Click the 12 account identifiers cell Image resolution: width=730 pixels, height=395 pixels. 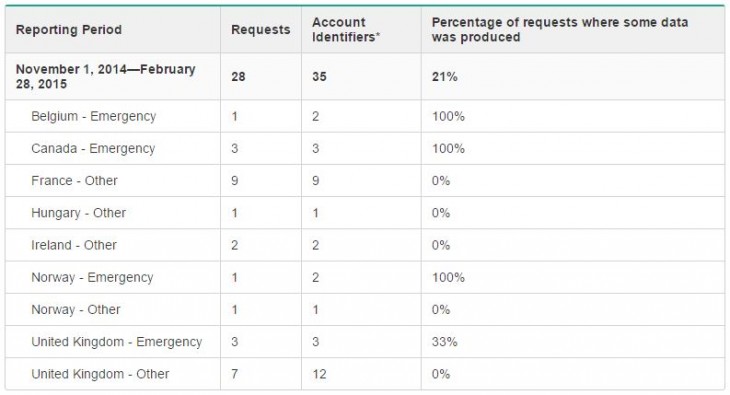click(x=319, y=374)
